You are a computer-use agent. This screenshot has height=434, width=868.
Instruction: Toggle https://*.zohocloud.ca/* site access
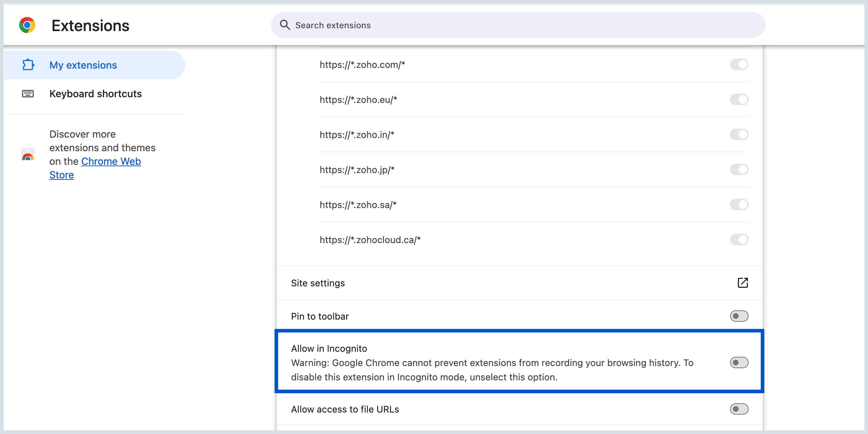[x=739, y=240]
